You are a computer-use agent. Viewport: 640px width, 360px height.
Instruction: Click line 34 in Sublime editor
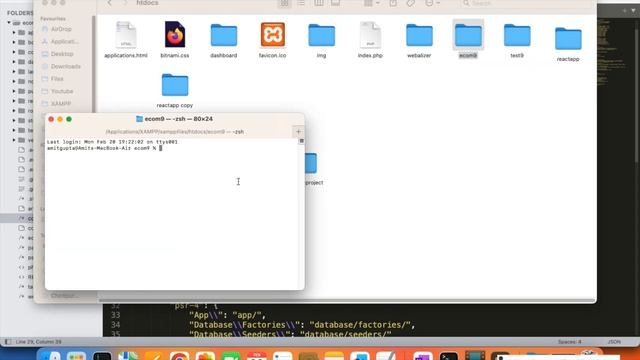tap(302, 325)
